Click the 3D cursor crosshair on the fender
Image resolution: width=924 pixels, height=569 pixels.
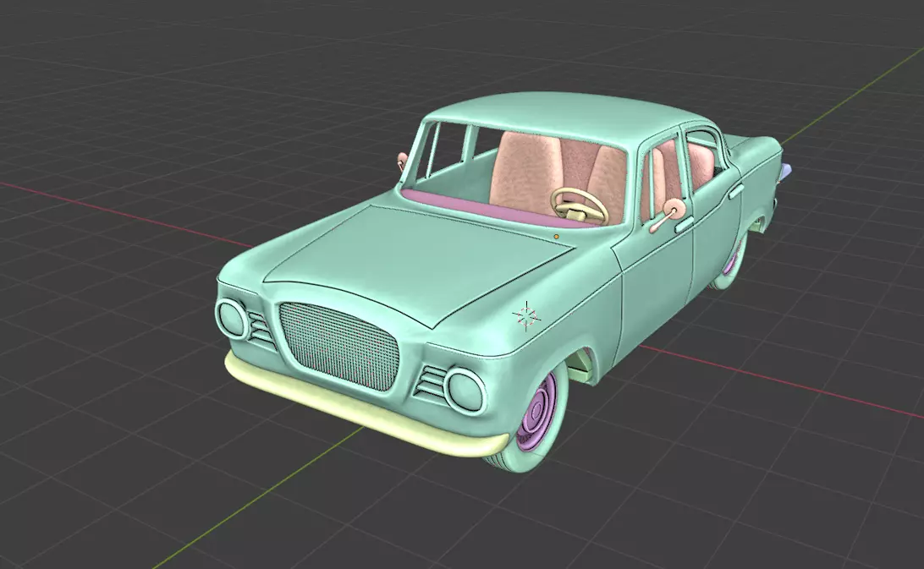point(526,316)
